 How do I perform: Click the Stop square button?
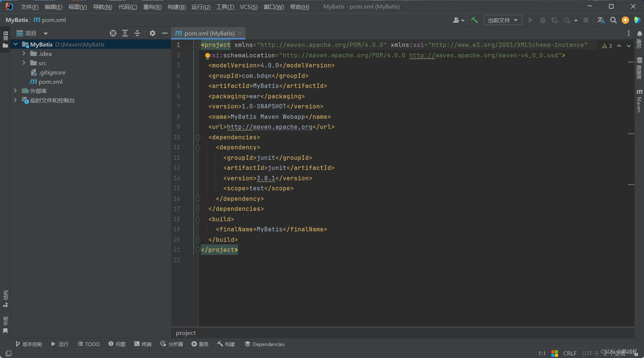tap(586, 20)
